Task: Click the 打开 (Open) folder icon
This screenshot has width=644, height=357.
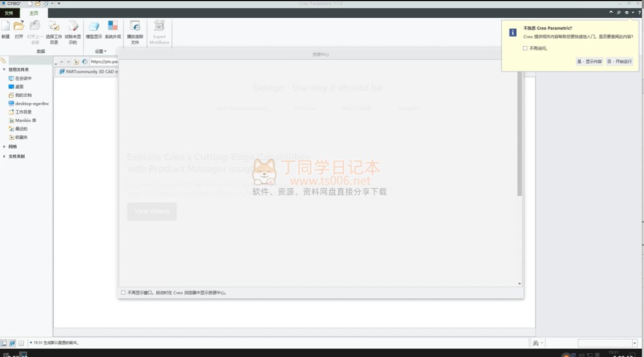Action: (x=19, y=26)
